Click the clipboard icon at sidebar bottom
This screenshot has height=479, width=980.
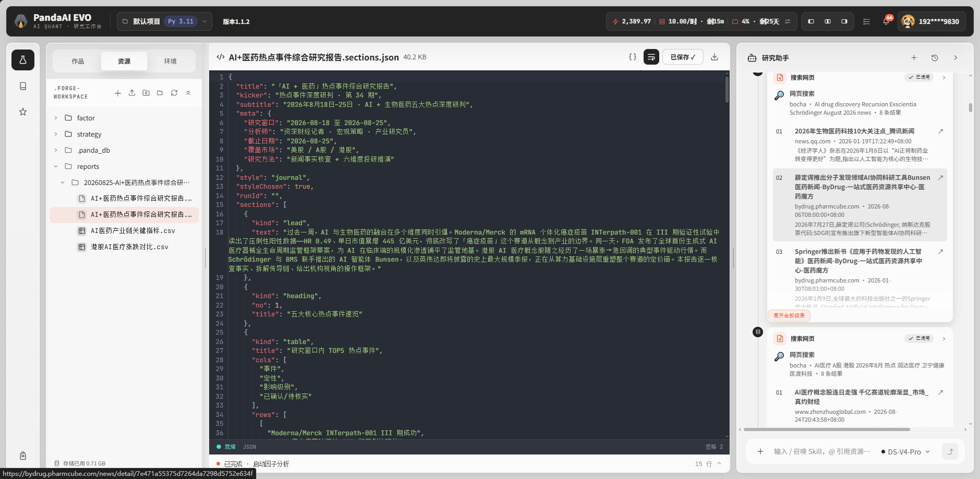click(x=23, y=456)
